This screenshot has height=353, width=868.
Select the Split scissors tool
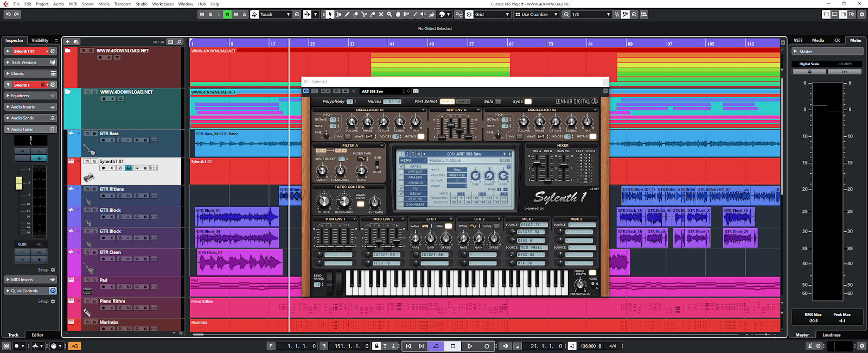click(x=364, y=14)
